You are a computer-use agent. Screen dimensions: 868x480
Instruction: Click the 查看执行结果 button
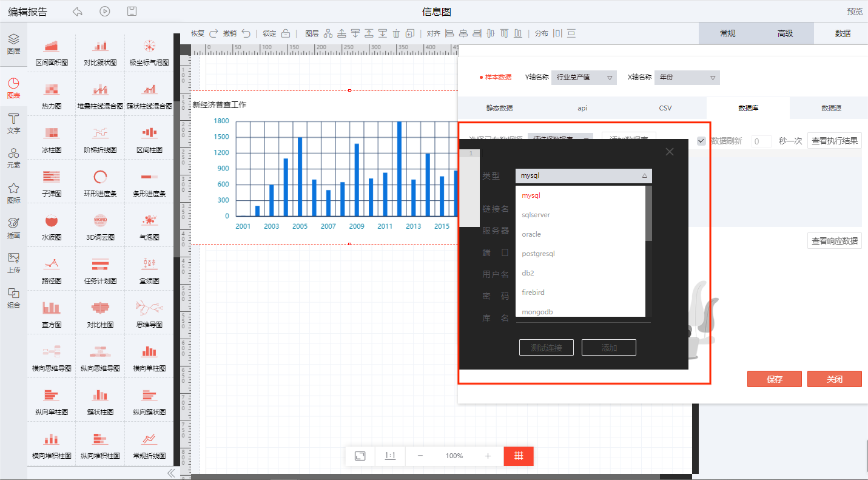(835, 141)
